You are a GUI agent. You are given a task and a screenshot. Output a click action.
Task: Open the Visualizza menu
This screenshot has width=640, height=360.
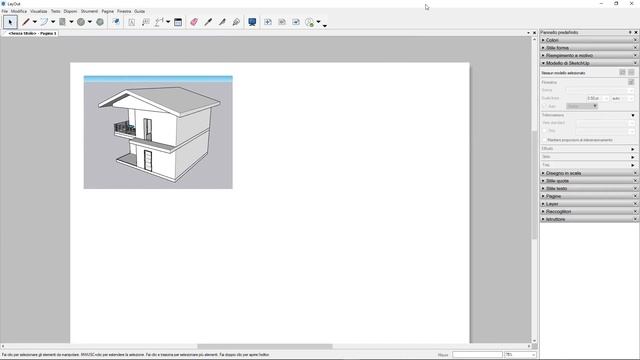pos(39,11)
